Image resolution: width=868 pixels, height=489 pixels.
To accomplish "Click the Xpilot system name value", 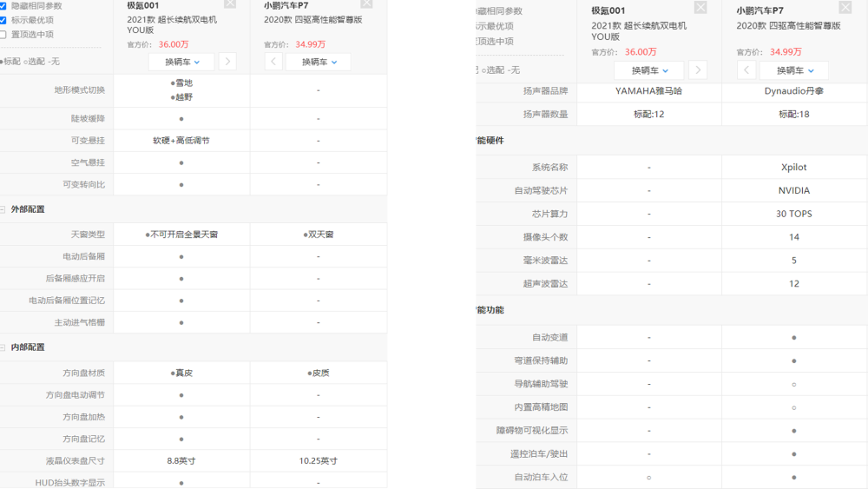I will point(794,168).
